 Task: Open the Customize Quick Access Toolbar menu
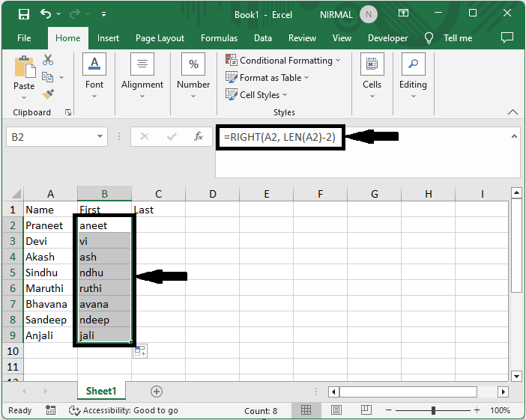pyautogui.click(x=103, y=14)
